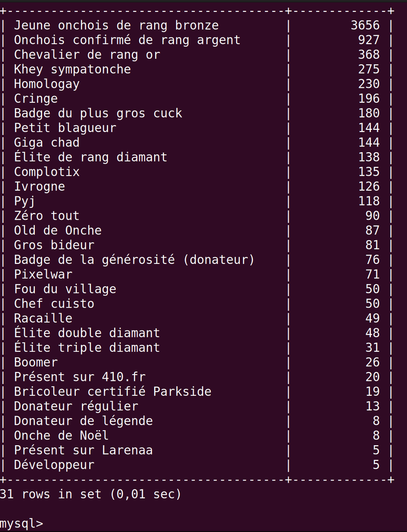Click the mysql> prompt line
Image resolution: width=407 pixels, height=532 pixels.
tap(22, 523)
